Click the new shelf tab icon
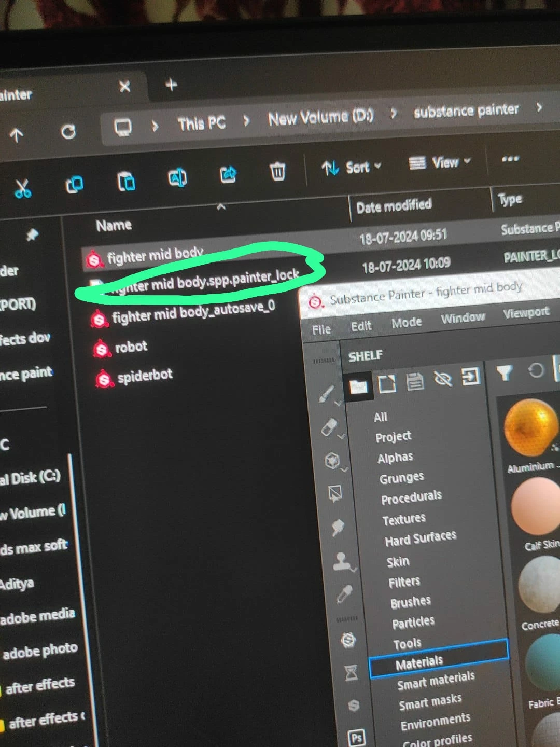560x747 pixels. click(387, 384)
